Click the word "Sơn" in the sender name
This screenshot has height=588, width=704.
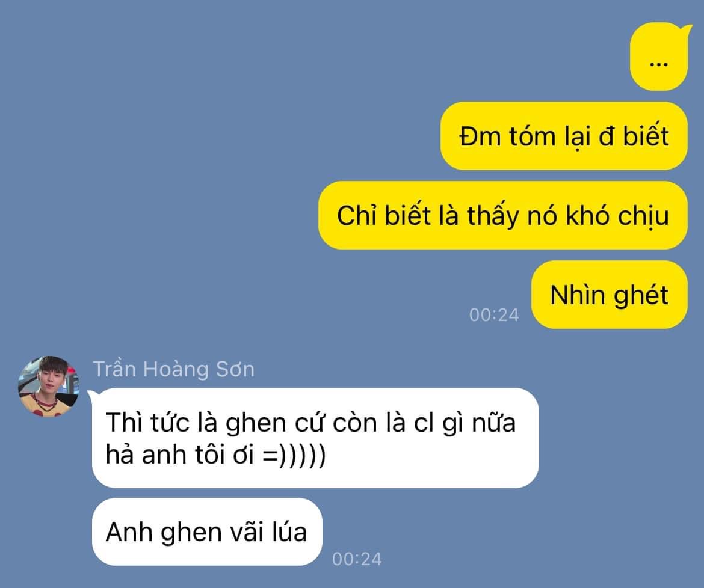tap(235, 369)
